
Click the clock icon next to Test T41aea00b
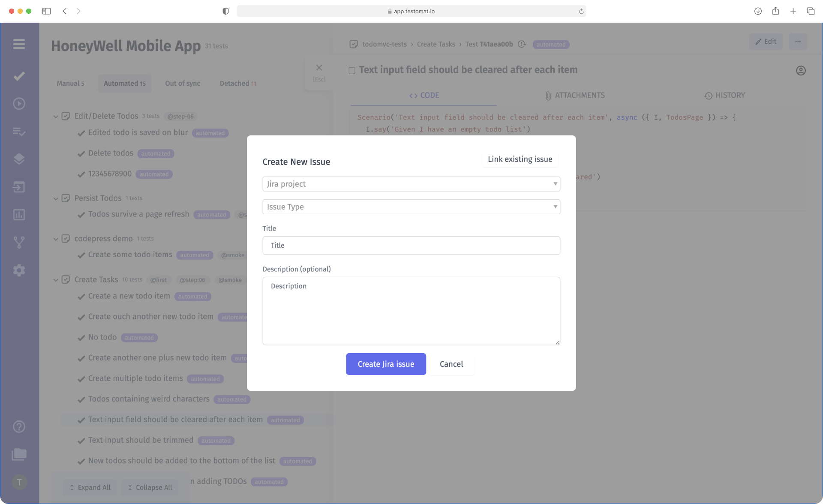click(522, 44)
